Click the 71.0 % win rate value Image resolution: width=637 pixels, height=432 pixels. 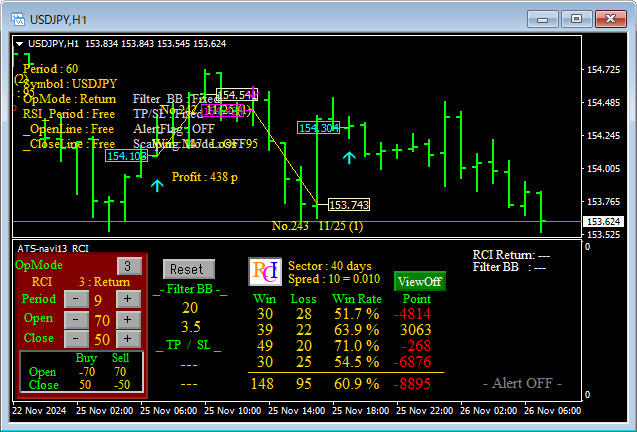tap(357, 346)
